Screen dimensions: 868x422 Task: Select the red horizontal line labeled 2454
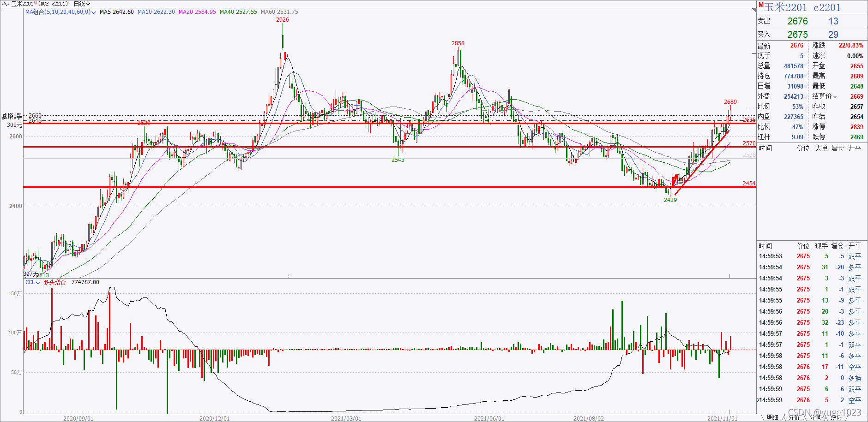tap(389, 187)
